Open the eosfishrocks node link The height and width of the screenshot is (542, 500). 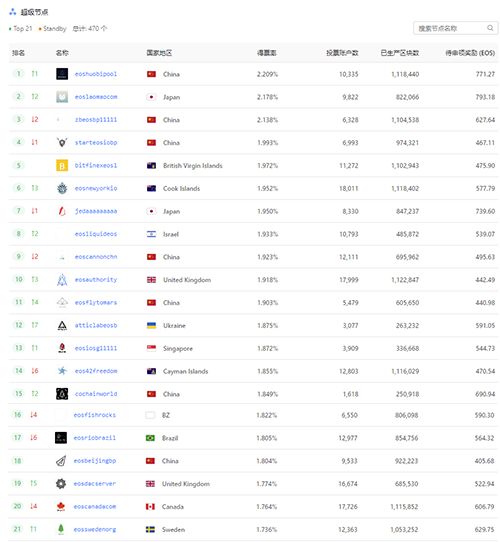[95, 415]
